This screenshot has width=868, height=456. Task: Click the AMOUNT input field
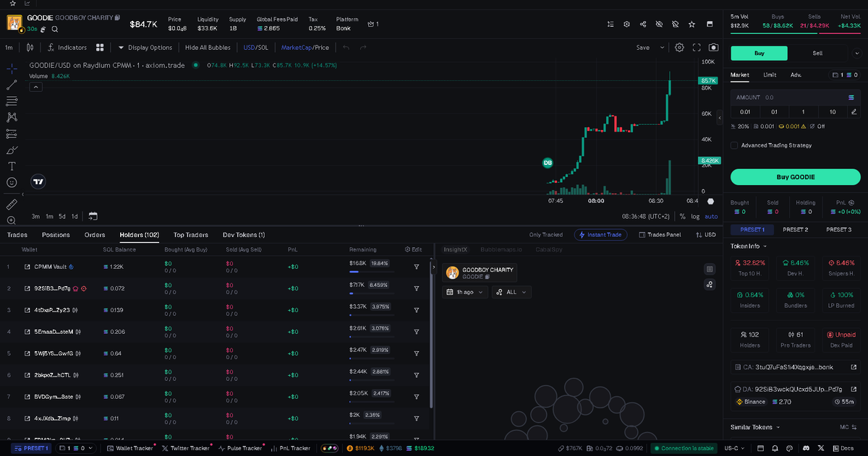click(x=795, y=97)
